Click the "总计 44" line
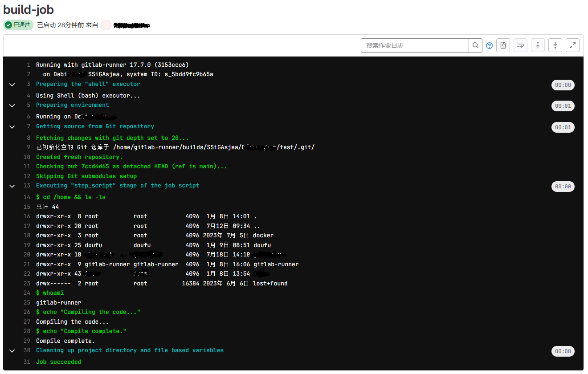588x374 pixels. point(47,207)
